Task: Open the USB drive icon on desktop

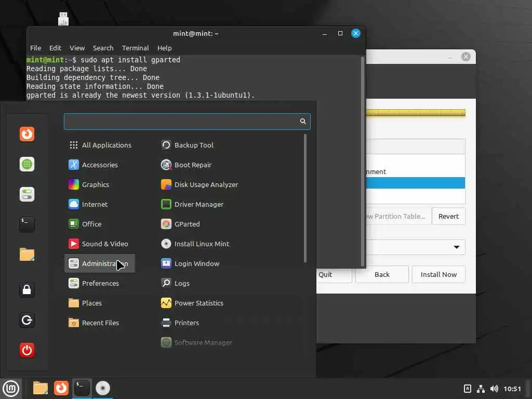Action: (63, 19)
